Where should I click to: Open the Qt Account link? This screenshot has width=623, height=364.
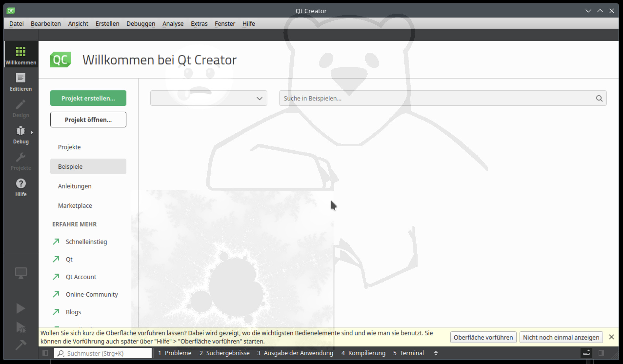pyautogui.click(x=81, y=277)
